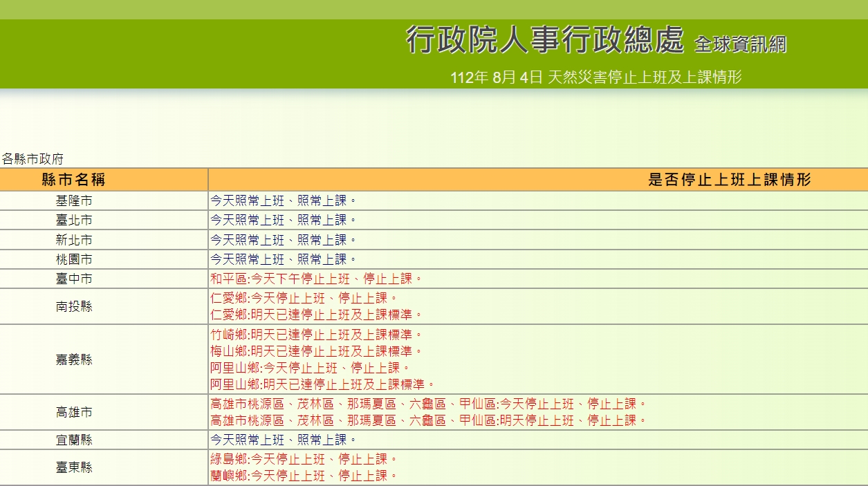Click the 各縣市政府 section label

[x=33, y=159]
